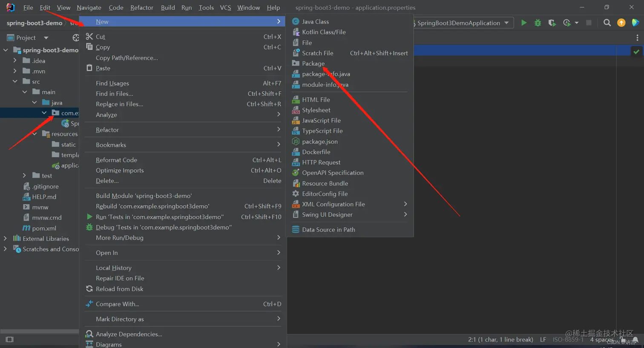Select Data Source in Path entry
Image resolution: width=644 pixels, height=348 pixels.
click(328, 230)
